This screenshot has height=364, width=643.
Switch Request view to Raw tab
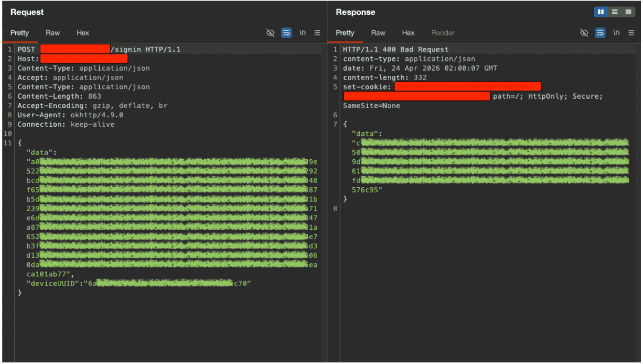click(x=53, y=33)
